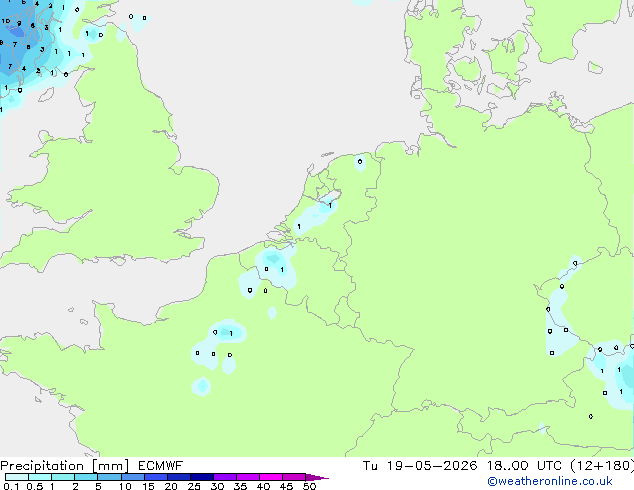Select the 10–15 mm blue legend swatch
This screenshot has width=634, height=490.
133,477
